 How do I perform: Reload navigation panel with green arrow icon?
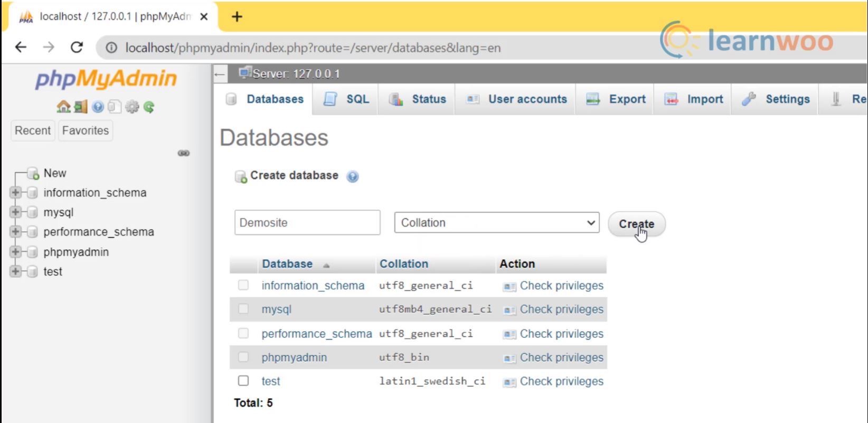click(149, 107)
